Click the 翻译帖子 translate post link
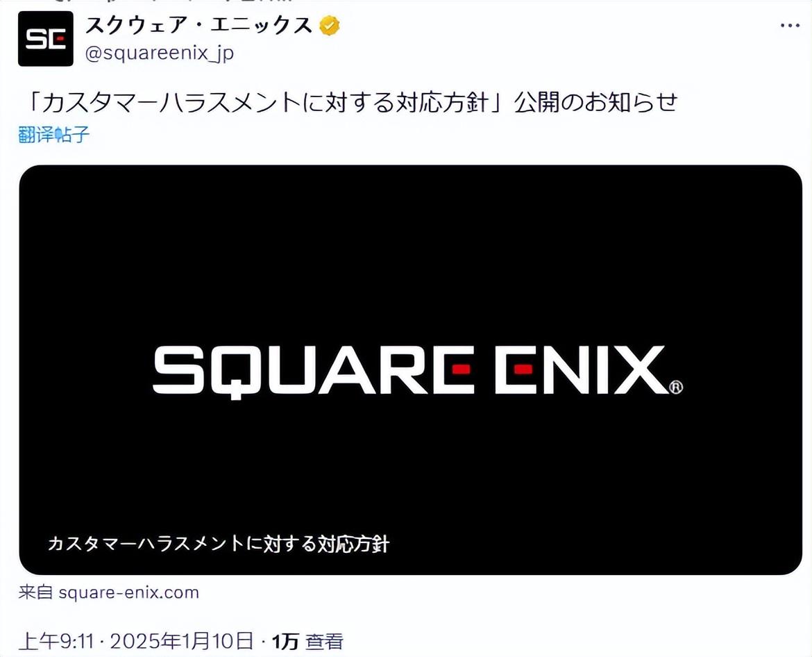This screenshot has width=812, height=657. coord(54,135)
